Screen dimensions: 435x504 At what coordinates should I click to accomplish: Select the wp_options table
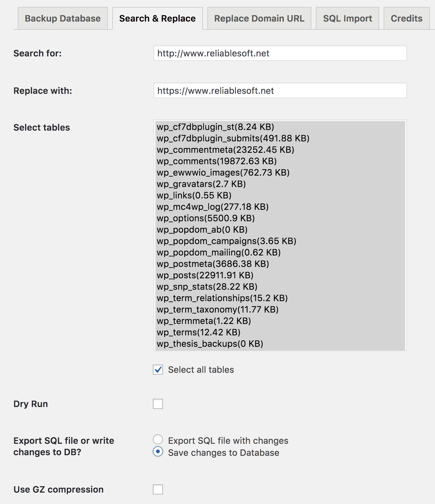tap(206, 218)
